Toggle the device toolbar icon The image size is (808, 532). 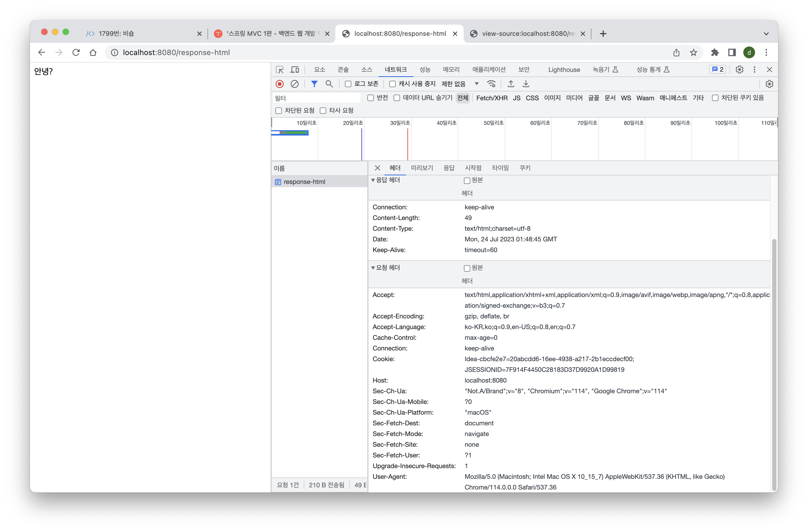pos(295,70)
